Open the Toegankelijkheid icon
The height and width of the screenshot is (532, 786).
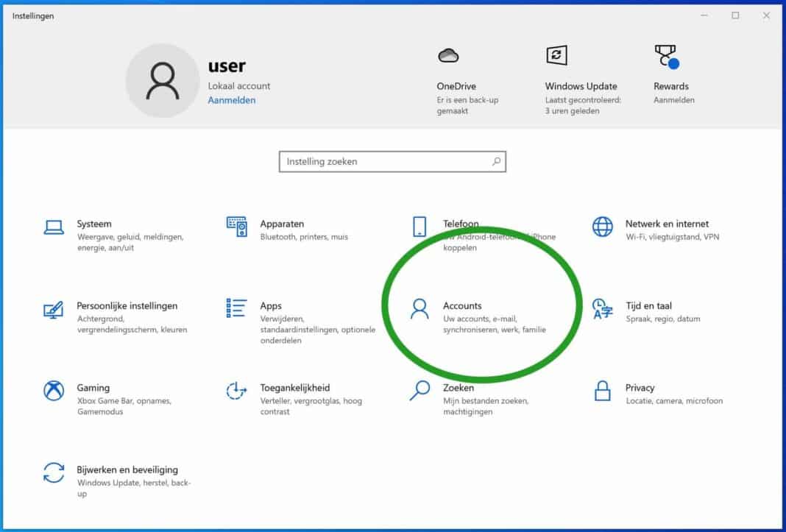click(236, 391)
